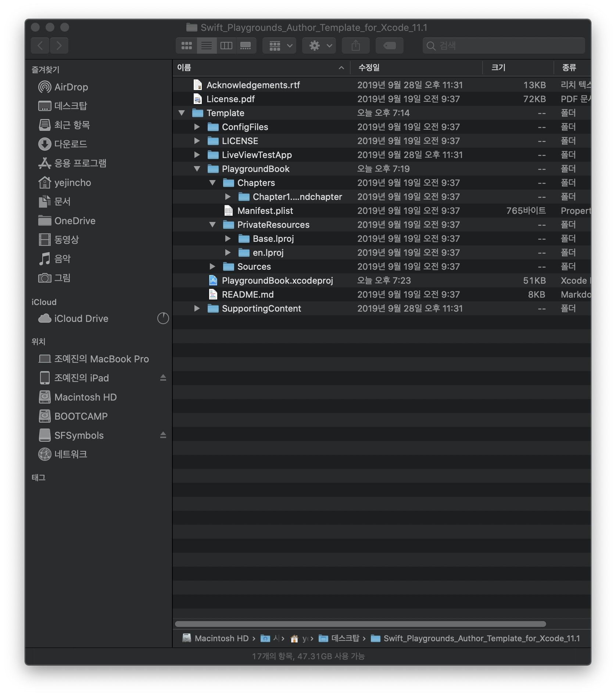Open 최근 항목 in the sidebar

[x=99, y=125]
